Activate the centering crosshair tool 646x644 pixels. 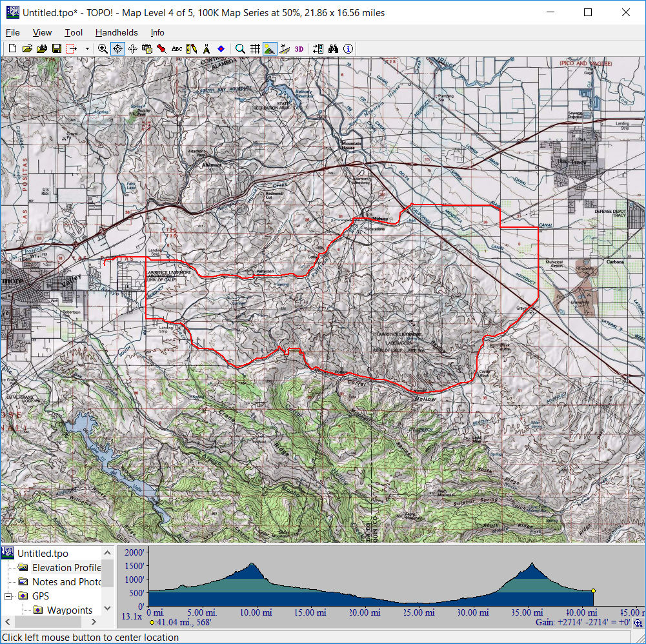(x=117, y=48)
